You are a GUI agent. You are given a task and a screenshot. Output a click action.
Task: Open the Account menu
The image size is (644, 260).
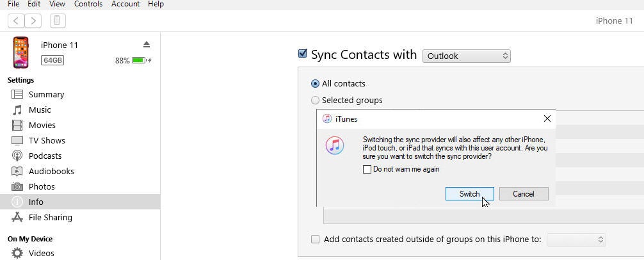click(125, 4)
